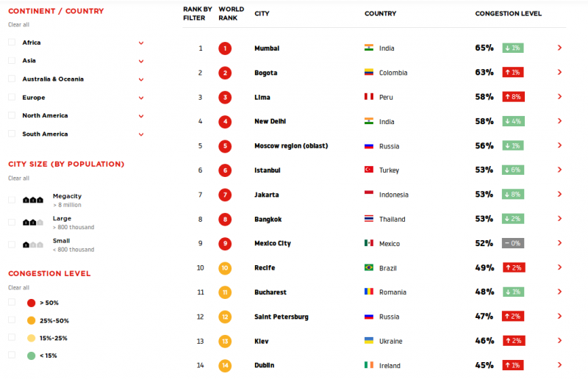Tick the Asia continent checkbox
The height and width of the screenshot is (379, 588).
(12, 60)
